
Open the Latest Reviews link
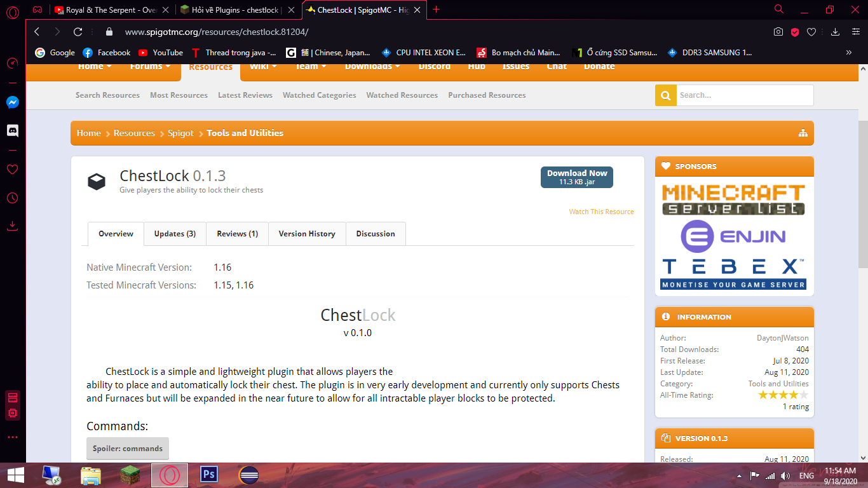click(x=245, y=95)
